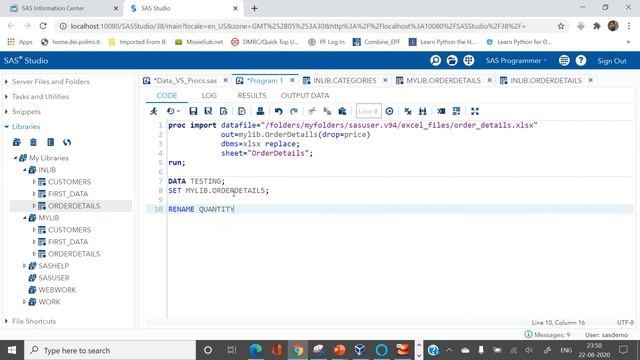Switch to the OUTPUT DATA sub-tab
This screenshot has width=640, height=360.
point(305,96)
